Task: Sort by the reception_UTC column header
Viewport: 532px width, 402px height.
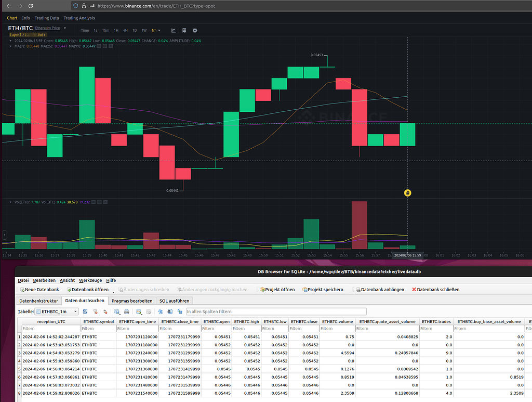Action: (x=51, y=321)
